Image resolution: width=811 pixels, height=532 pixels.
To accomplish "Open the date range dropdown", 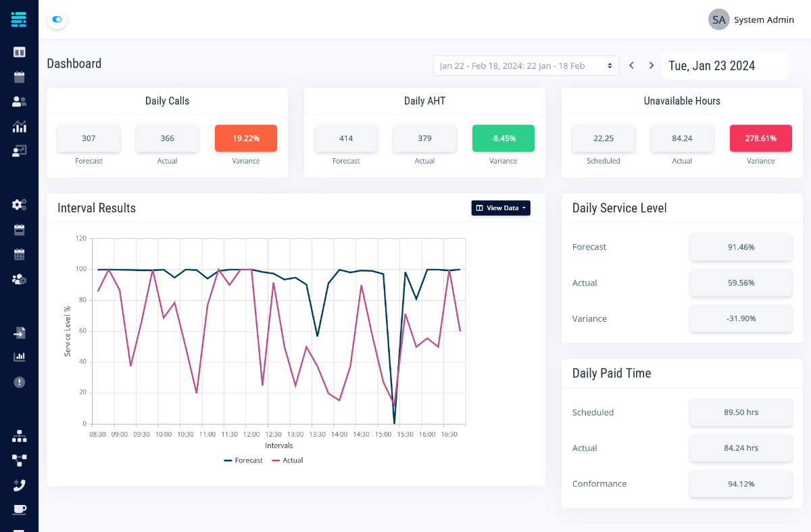I will [526, 65].
